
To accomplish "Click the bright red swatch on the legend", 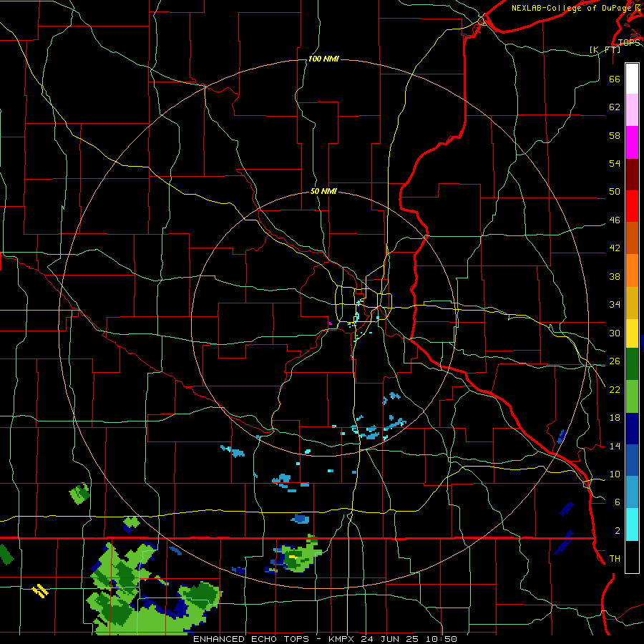I will click(x=632, y=206).
